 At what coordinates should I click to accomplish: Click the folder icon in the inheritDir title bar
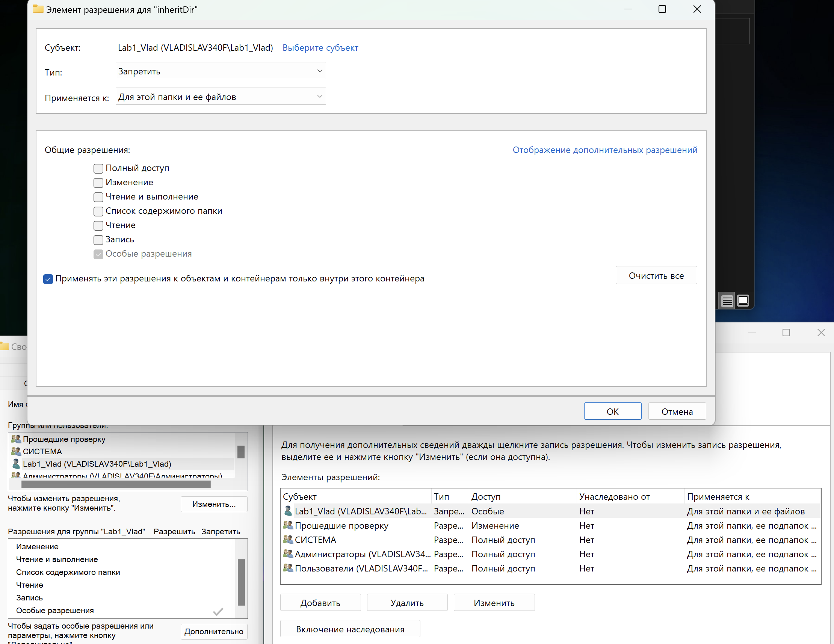38,9
